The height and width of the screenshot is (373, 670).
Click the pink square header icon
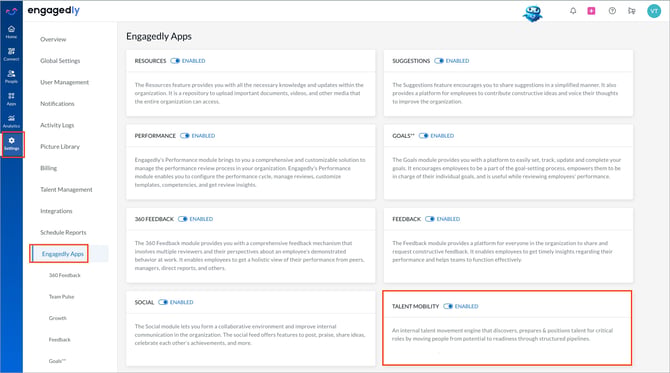coord(591,11)
